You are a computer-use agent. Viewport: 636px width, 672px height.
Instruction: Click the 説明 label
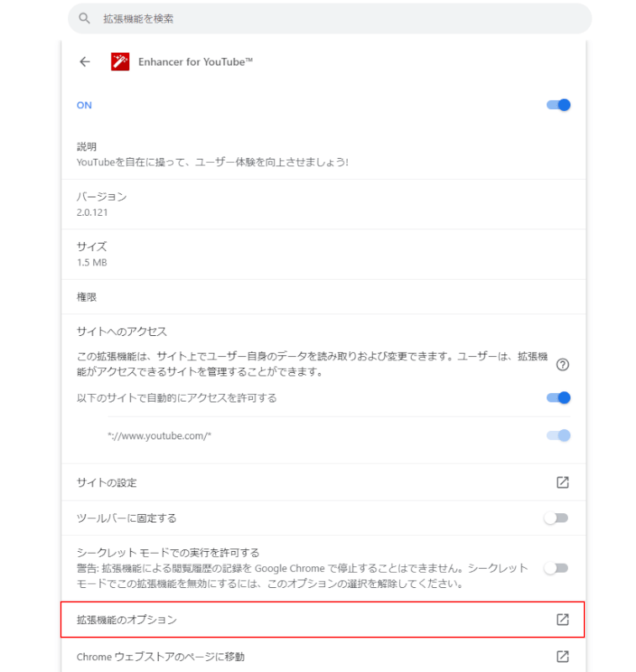[x=87, y=146]
